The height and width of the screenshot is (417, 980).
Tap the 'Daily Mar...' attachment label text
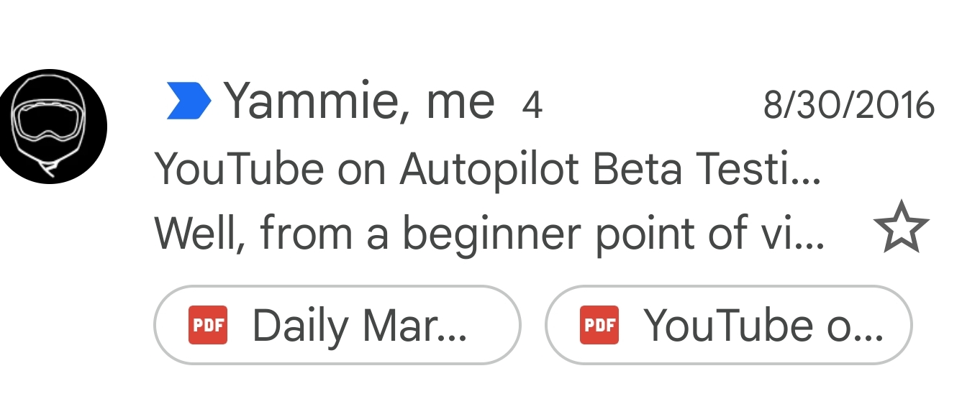[359, 326]
